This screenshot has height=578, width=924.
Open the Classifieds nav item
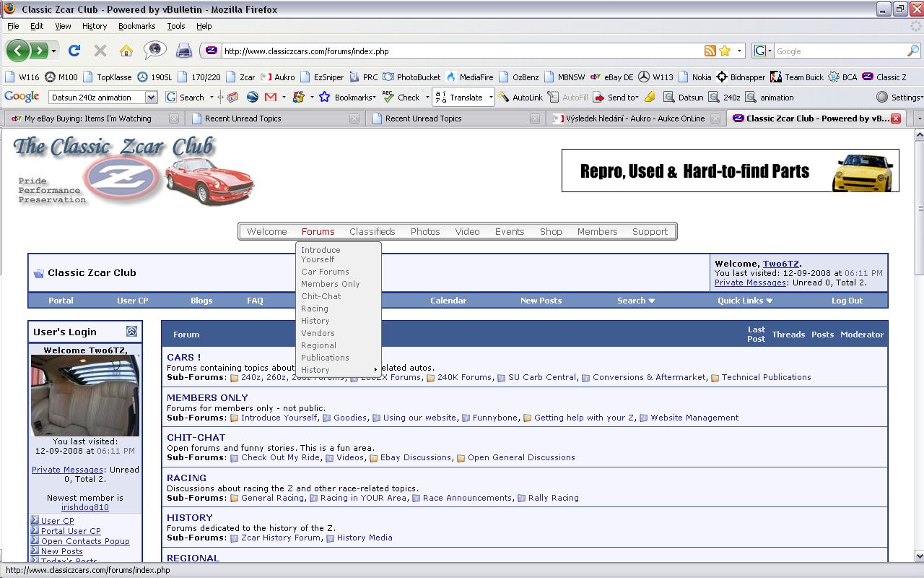coord(372,232)
